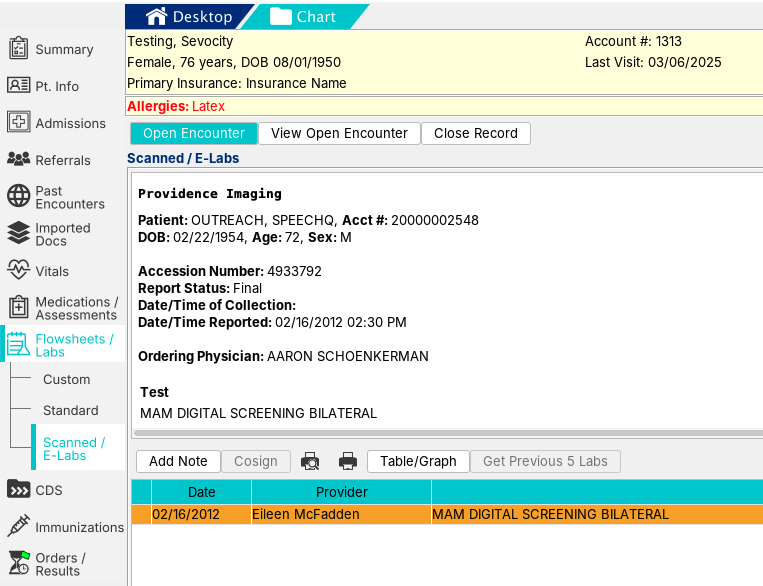Viewport: 763px width, 586px height.
Task: Select Standard flowsheet tree item
Action: pos(71,410)
